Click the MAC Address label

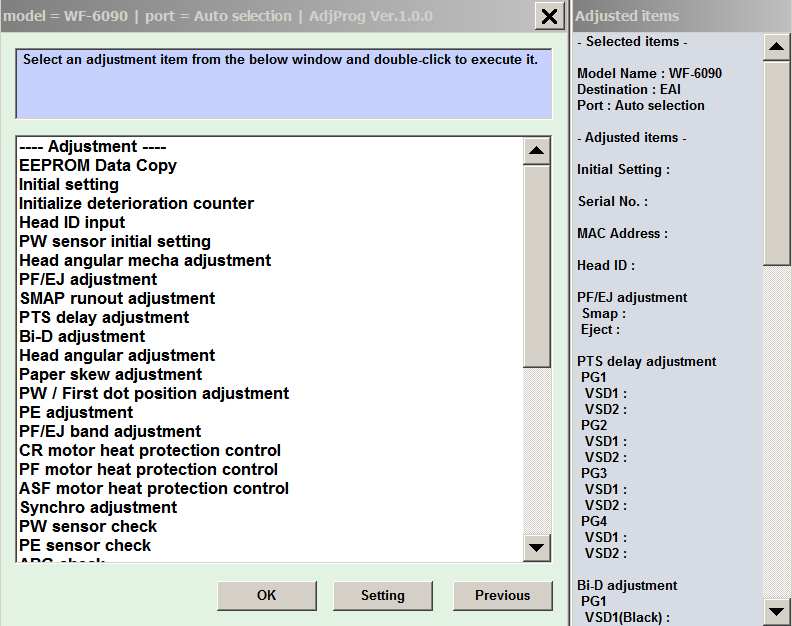pos(622,233)
